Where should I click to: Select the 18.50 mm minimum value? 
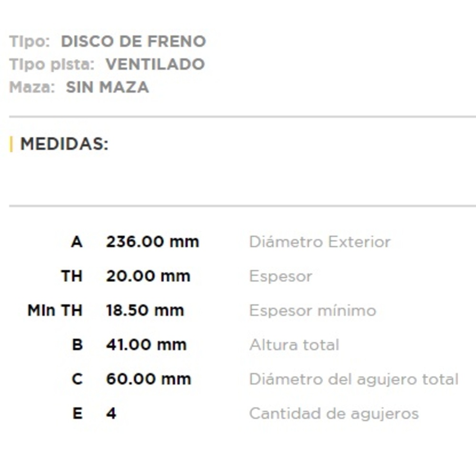point(145,310)
